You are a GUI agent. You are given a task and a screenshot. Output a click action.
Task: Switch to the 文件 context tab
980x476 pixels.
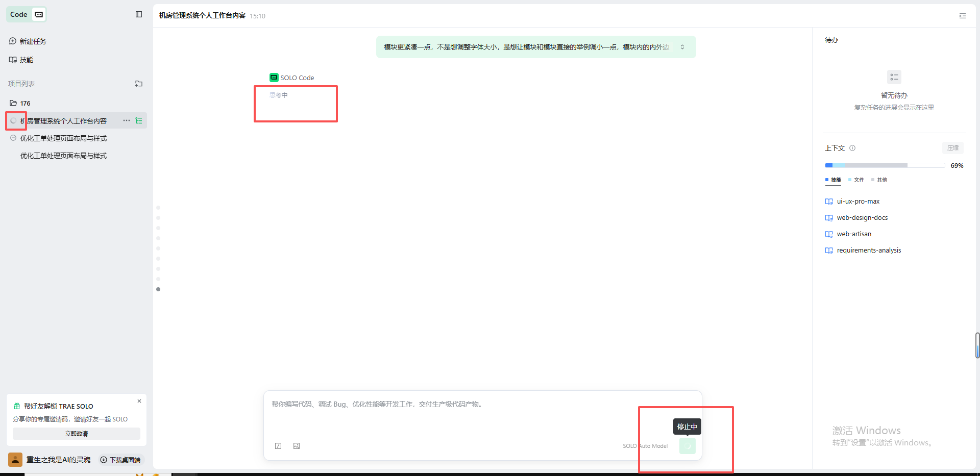click(856, 180)
